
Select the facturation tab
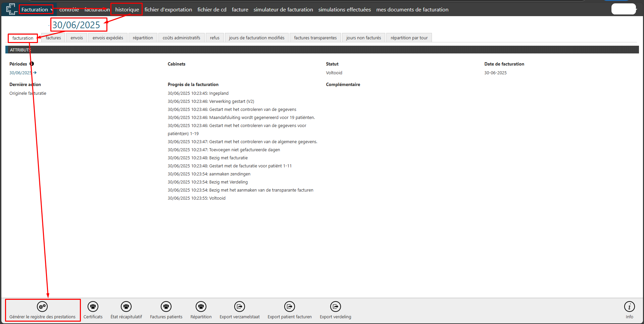(23, 38)
